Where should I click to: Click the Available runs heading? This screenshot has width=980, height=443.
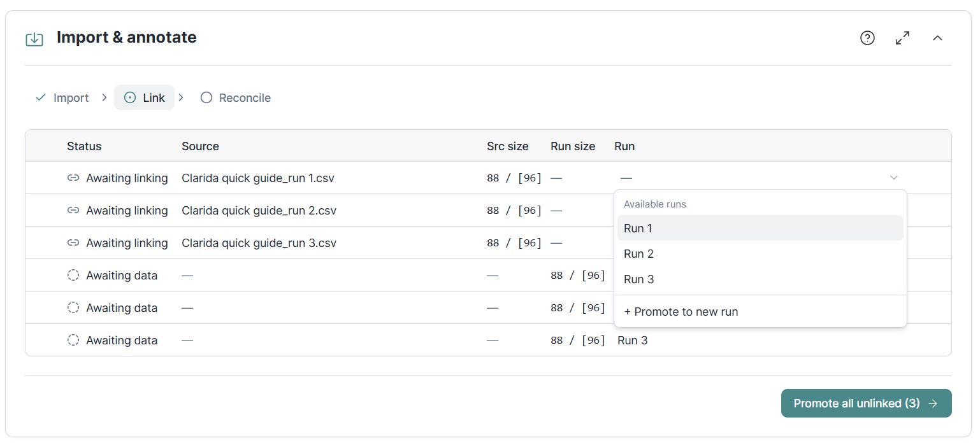[x=655, y=204]
